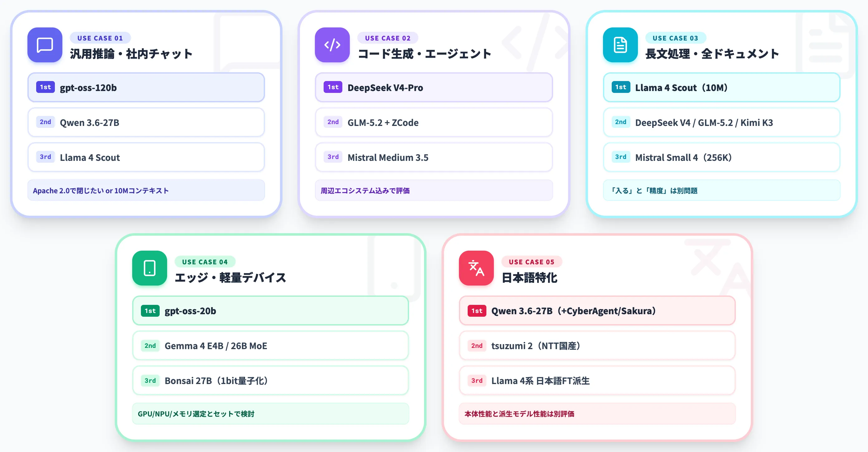Click the 本体性能と派生モデル性能は別評価 note
Viewport: 868px width, 452px height.
597,414
